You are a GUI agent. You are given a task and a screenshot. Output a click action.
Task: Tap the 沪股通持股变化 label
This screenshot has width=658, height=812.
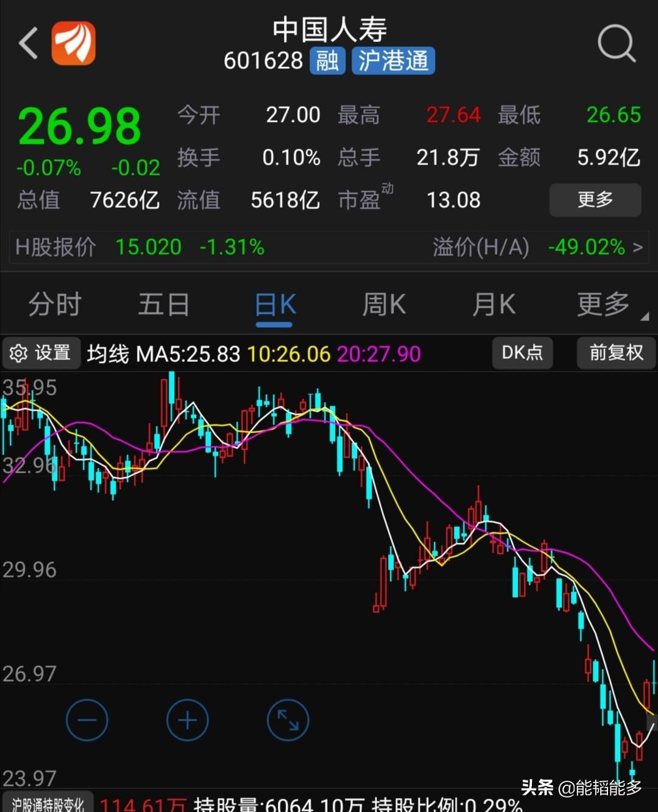(x=48, y=804)
